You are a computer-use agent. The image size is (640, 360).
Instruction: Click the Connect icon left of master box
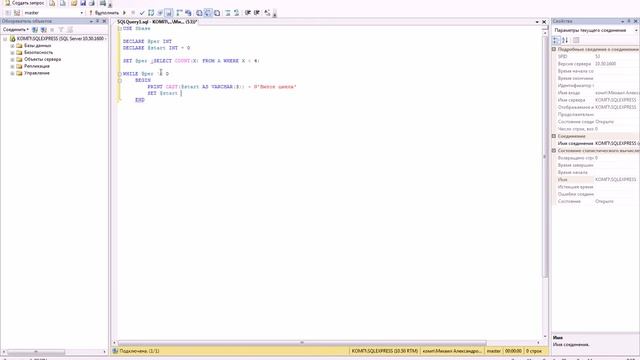pyautogui.click(x=8, y=13)
